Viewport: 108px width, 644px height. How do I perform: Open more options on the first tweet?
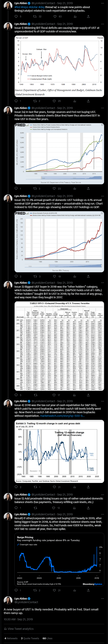102,4
